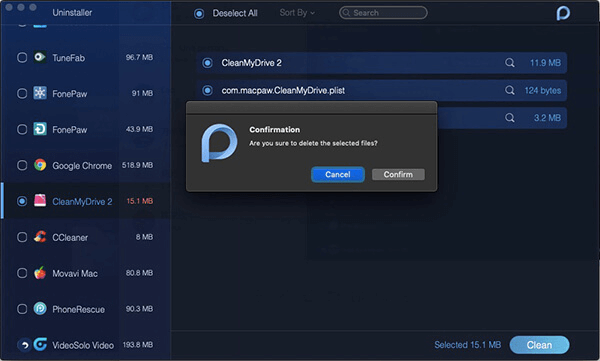Click the Movavi Mac app icon
Screen dimensions: 600x361
pos(40,273)
